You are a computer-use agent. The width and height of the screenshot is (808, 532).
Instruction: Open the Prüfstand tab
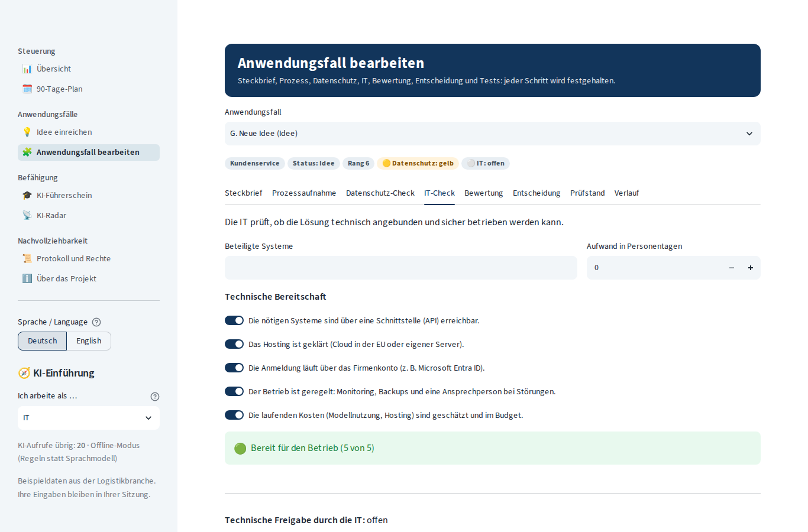pos(587,193)
